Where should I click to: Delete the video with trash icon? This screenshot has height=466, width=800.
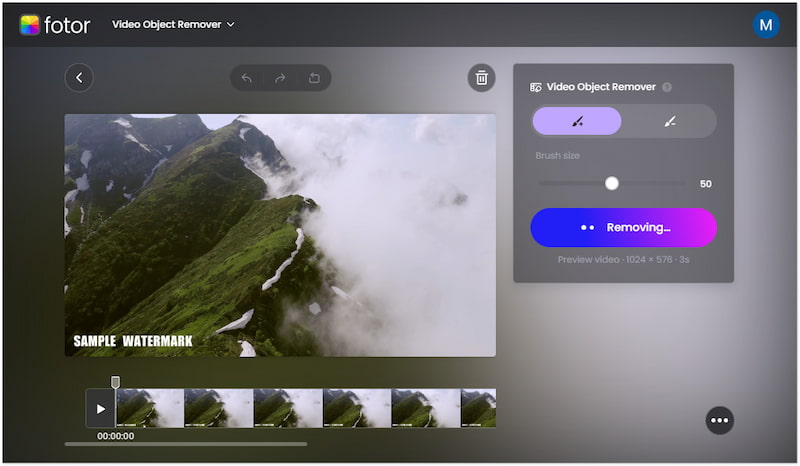coord(481,78)
